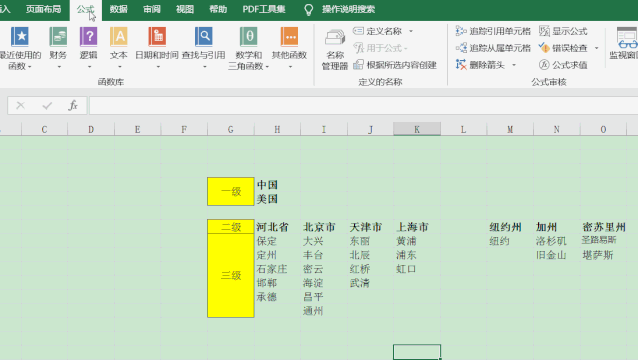Click the Enter checkmark in formula bar
The image size is (638, 360).
[x=47, y=106]
